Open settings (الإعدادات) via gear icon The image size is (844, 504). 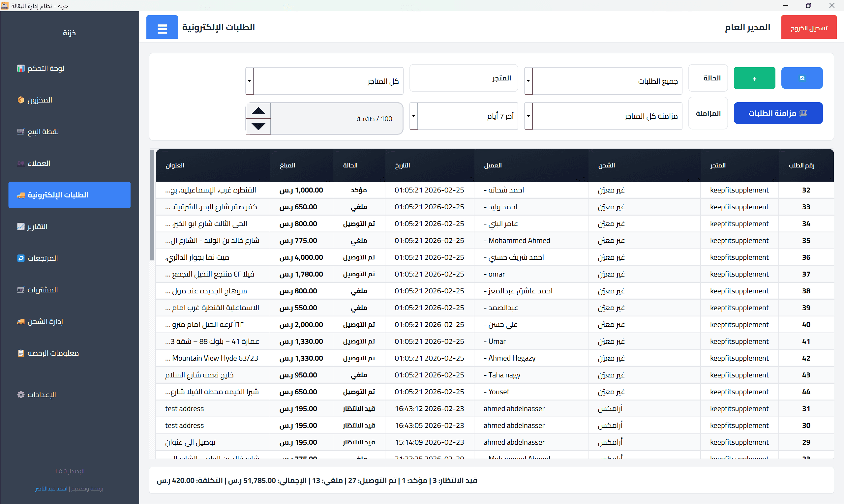click(x=20, y=394)
